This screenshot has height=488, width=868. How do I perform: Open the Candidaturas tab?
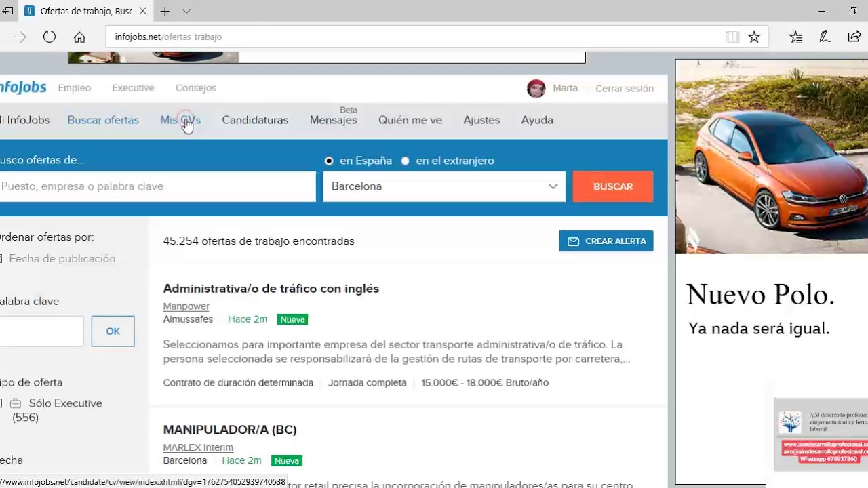[255, 120]
